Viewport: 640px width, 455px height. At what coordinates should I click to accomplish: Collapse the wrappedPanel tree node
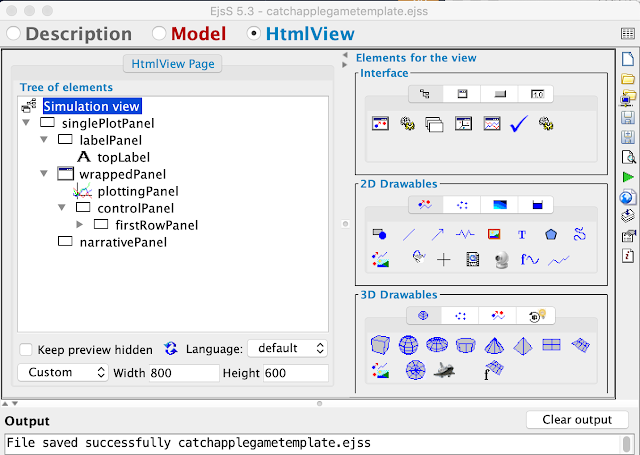click(x=44, y=173)
